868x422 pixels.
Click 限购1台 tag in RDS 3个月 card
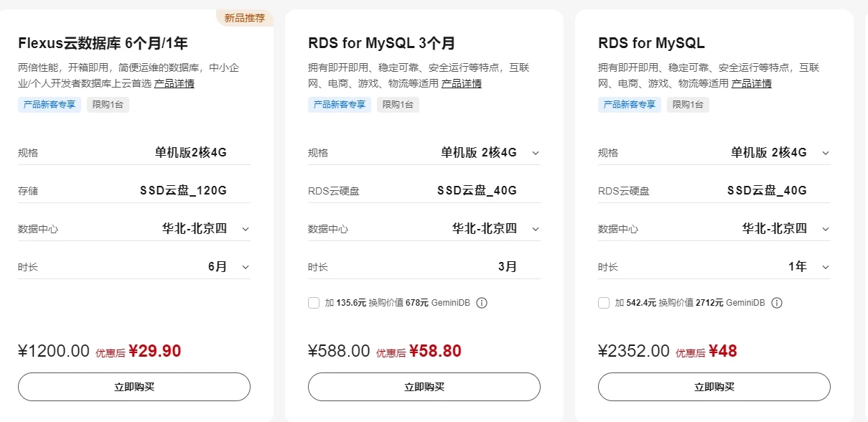pos(398,105)
